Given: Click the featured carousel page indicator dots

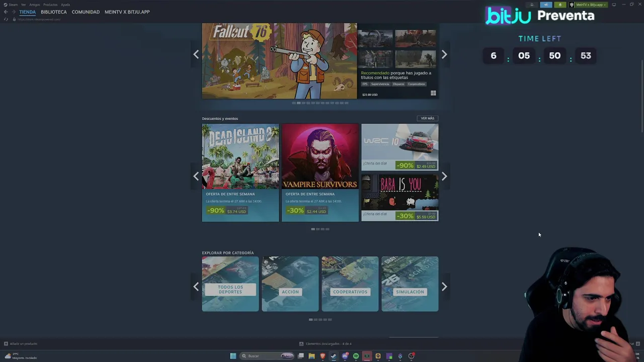Looking at the screenshot, I should (320, 103).
